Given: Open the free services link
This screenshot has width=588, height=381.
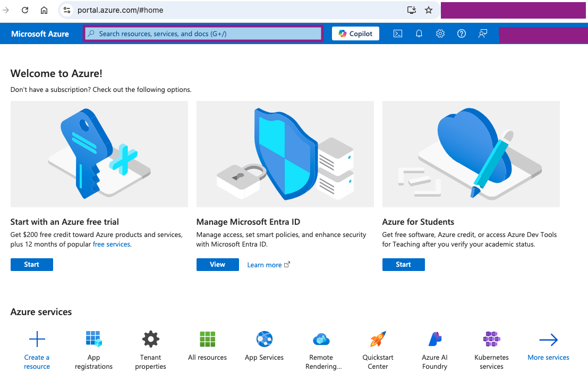Looking at the screenshot, I should click(112, 244).
